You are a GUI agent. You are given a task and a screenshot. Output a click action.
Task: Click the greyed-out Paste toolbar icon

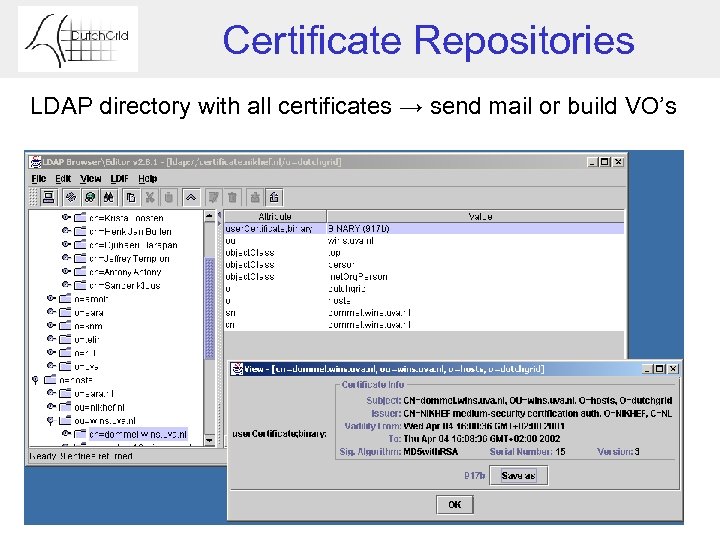coord(169,197)
